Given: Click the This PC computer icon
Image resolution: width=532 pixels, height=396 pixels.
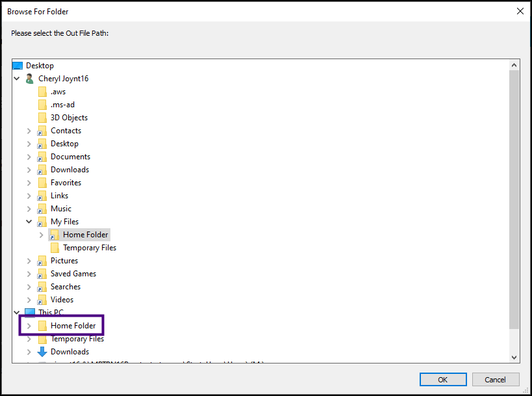Looking at the screenshot, I should [30, 312].
